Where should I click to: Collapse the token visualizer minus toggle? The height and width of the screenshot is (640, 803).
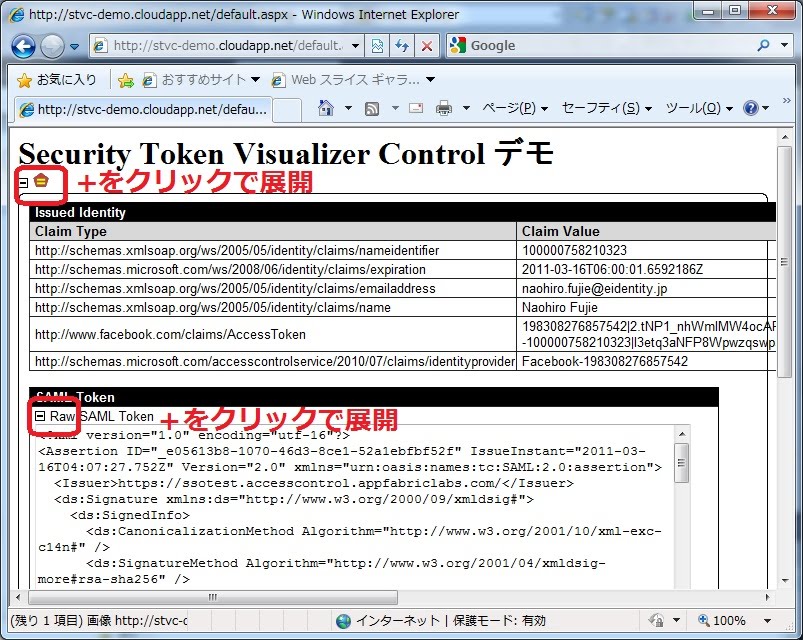click(x=23, y=182)
